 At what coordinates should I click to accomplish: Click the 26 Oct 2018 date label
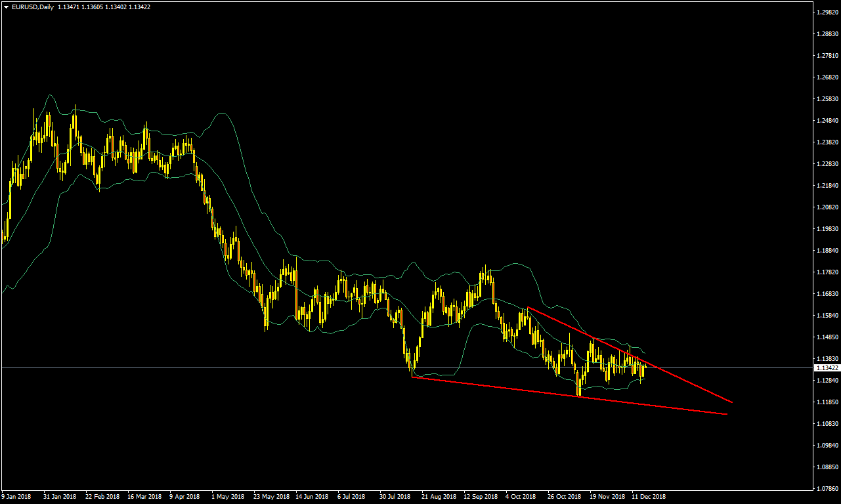[565, 497]
